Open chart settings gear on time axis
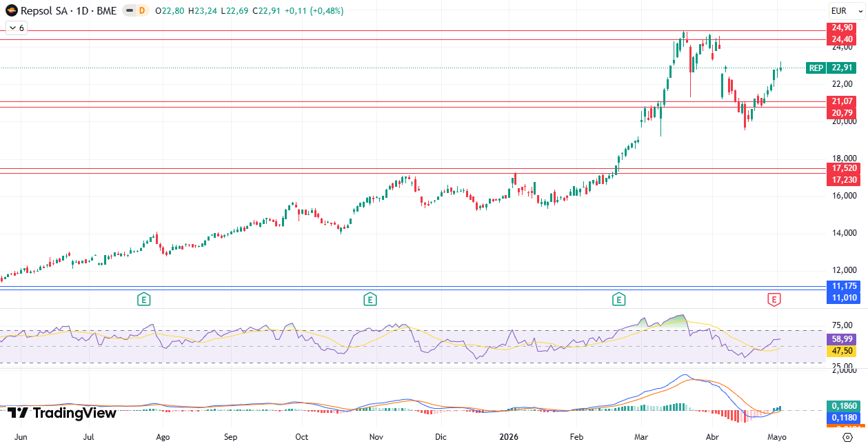This screenshot has width=868, height=446. (847, 437)
